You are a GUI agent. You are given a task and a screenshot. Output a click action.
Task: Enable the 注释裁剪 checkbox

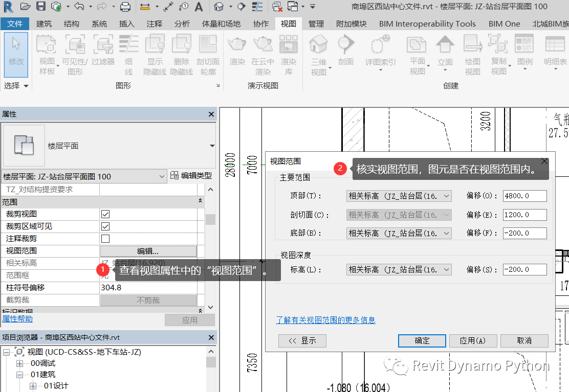tap(105, 239)
